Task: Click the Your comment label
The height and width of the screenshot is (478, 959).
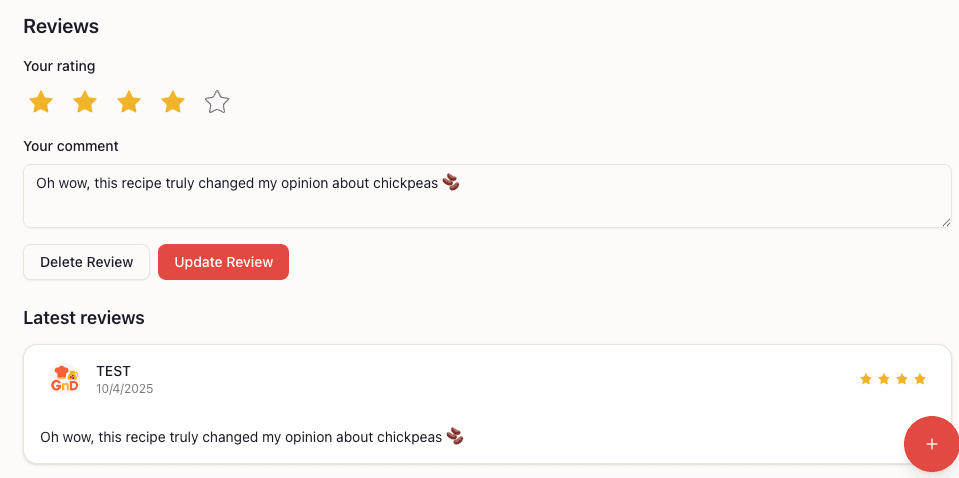Action: tap(71, 146)
